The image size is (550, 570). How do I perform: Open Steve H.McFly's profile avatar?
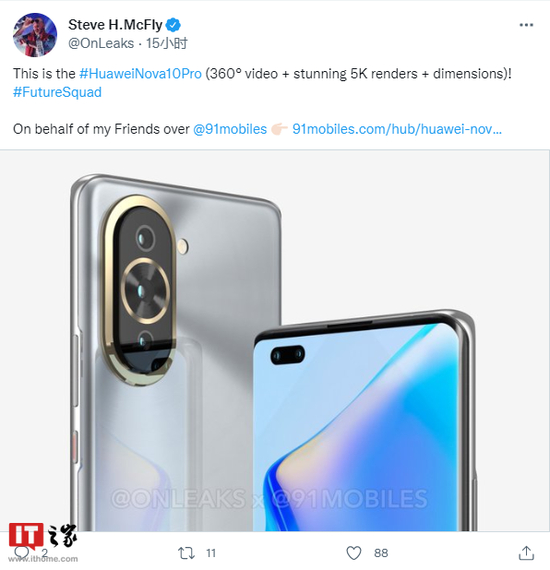(35, 35)
